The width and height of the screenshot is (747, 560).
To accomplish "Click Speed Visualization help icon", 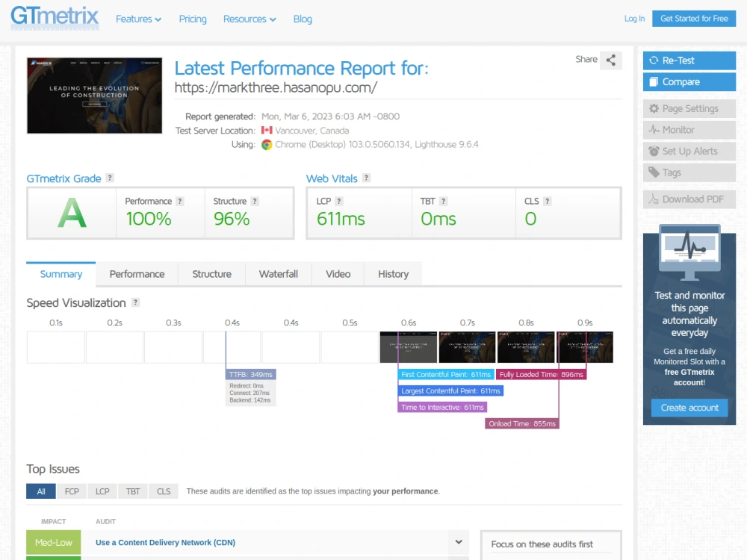I will coord(135,302).
